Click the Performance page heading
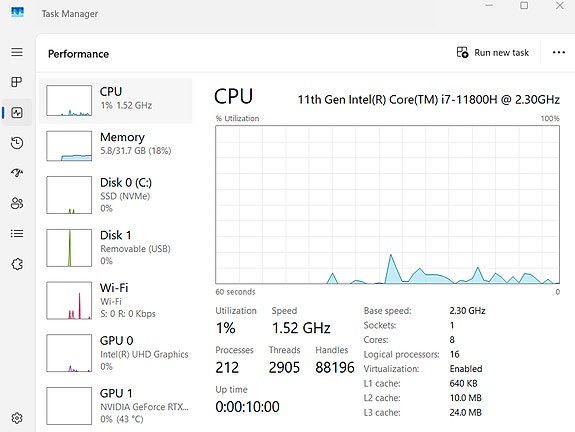Image resolution: width=575 pixels, height=432 pixels. pyautogui.click(x=78, y=54)
